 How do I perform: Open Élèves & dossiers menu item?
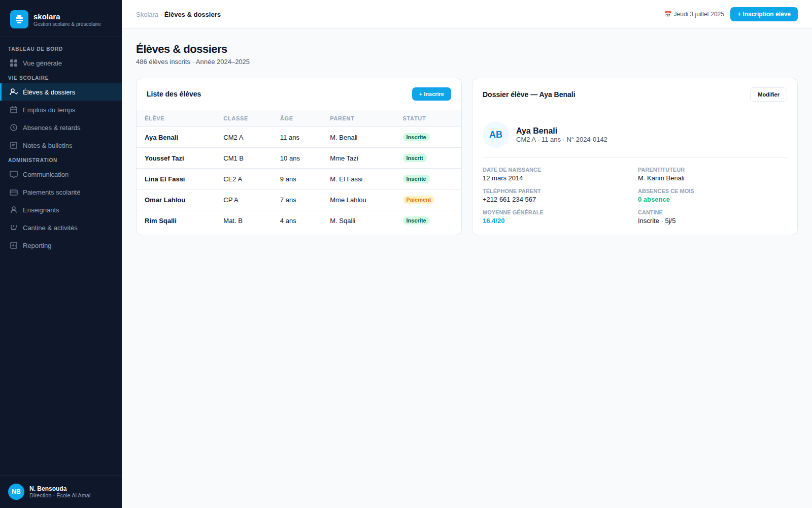[x=61, y=92]
